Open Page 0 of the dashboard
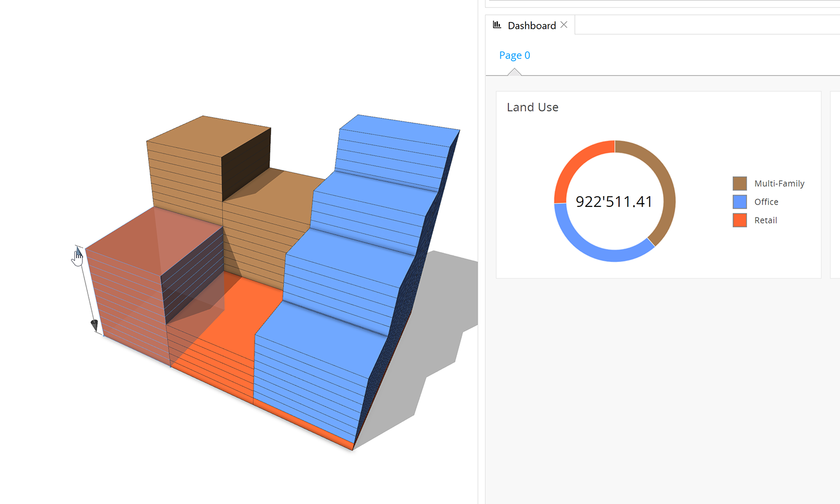The width and height of the screenshot is (840, 504). click(514, 55)
